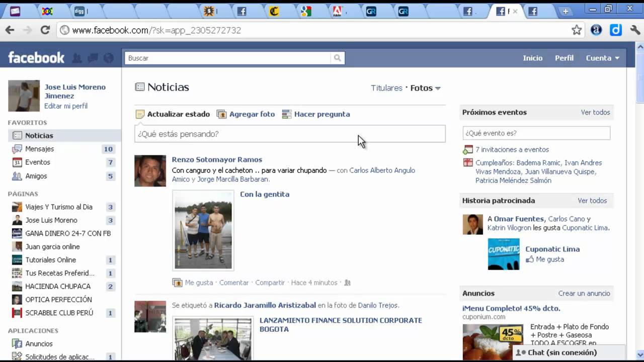This screenshot has width=644, height=362.
Task: Click the facebook logo
Action: (x=36, y=58)
